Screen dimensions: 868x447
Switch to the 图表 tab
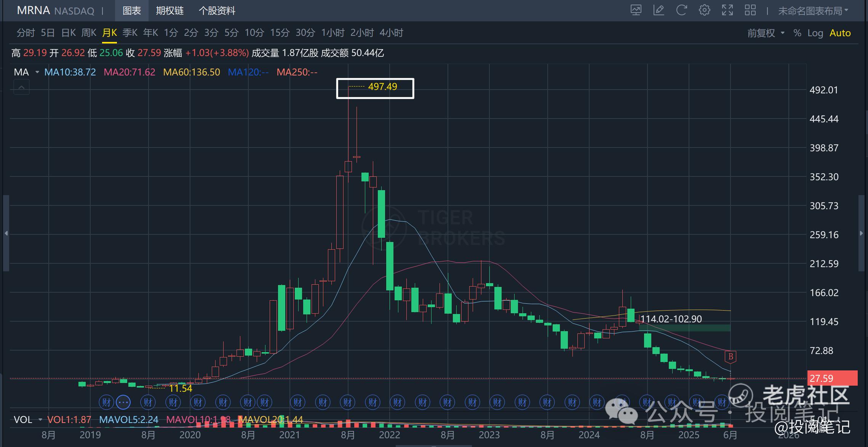(132, 11)
